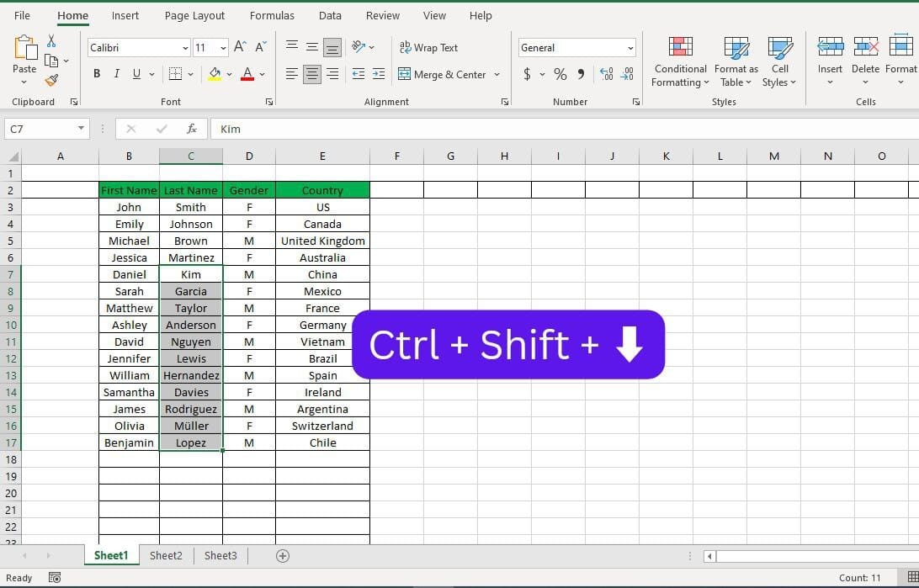Expand the Name Box dropdown arrow
Image resolution: width=919 pixels, height=588 pixels.
click(81, 128)
